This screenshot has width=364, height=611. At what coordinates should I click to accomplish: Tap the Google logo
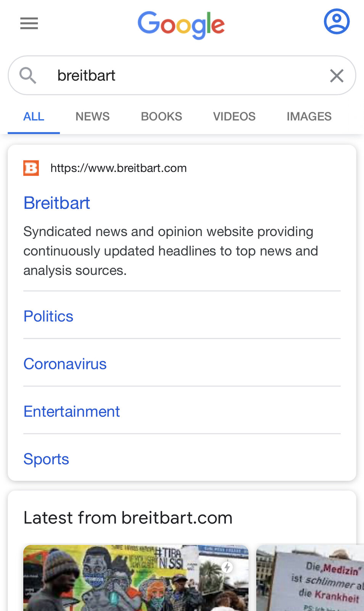pos(181,25)
